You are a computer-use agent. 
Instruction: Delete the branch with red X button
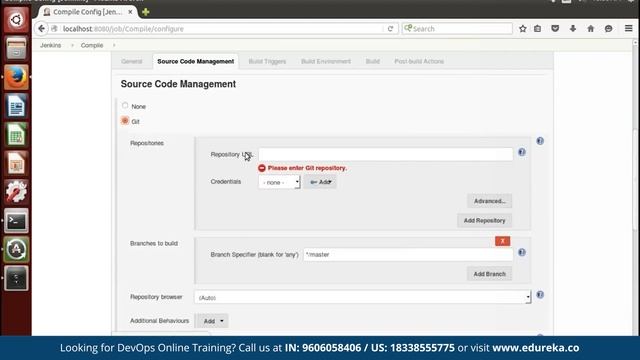tap(502, 241)
